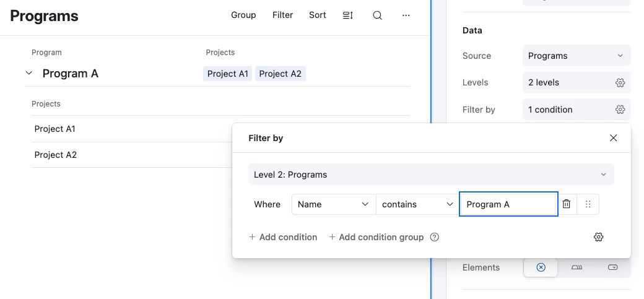Click the condition drag handle icon
644x299 pixels.
click(588, 204)
